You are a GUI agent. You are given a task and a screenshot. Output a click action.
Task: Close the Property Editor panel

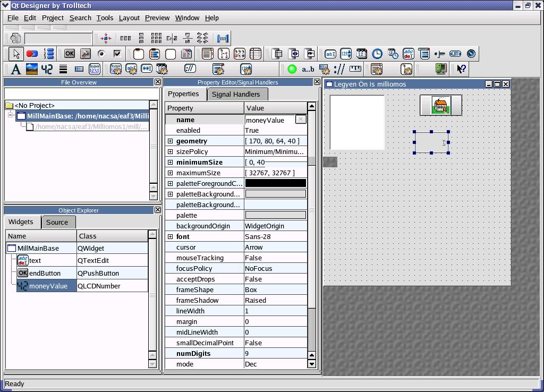(x=317, y=82)
